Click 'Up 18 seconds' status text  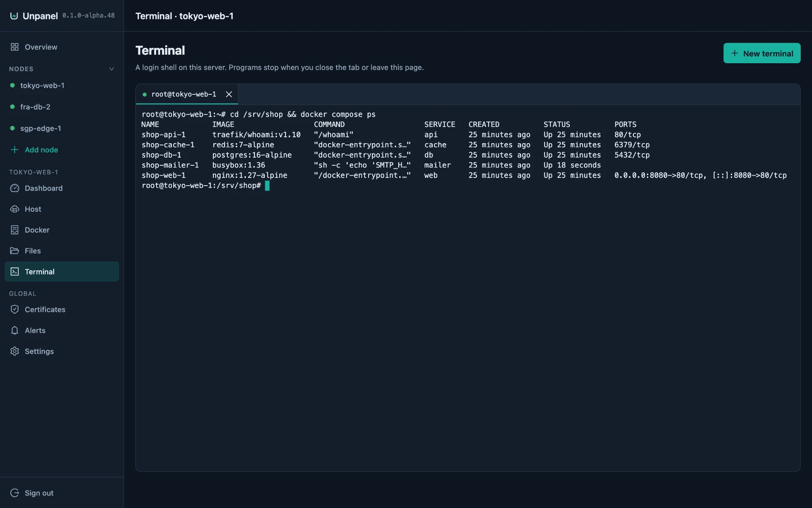click(x=572, y=165)
